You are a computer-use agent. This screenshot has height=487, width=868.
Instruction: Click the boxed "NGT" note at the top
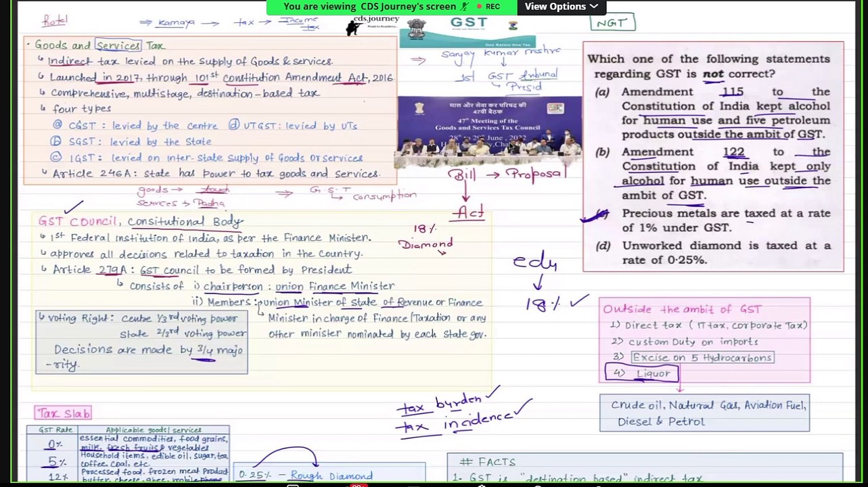[612, 23]
